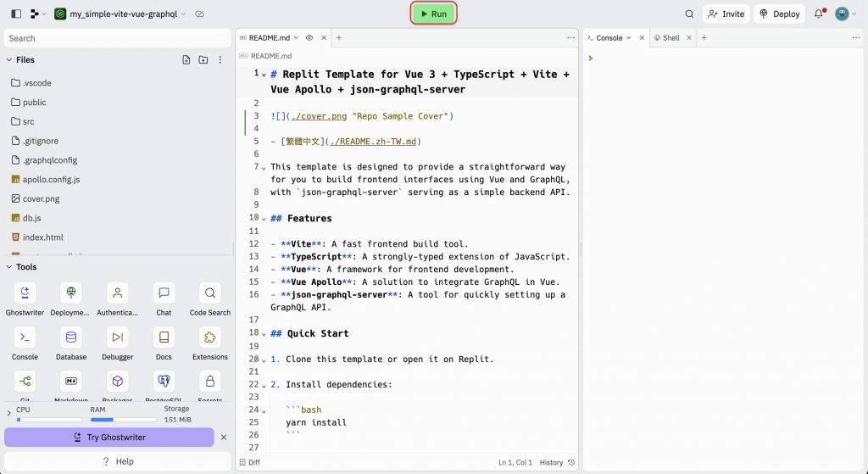The height and width of the screenshot is (474, 868).
Task: Open the Replit home logo menu
Action: tap(37, 14)
